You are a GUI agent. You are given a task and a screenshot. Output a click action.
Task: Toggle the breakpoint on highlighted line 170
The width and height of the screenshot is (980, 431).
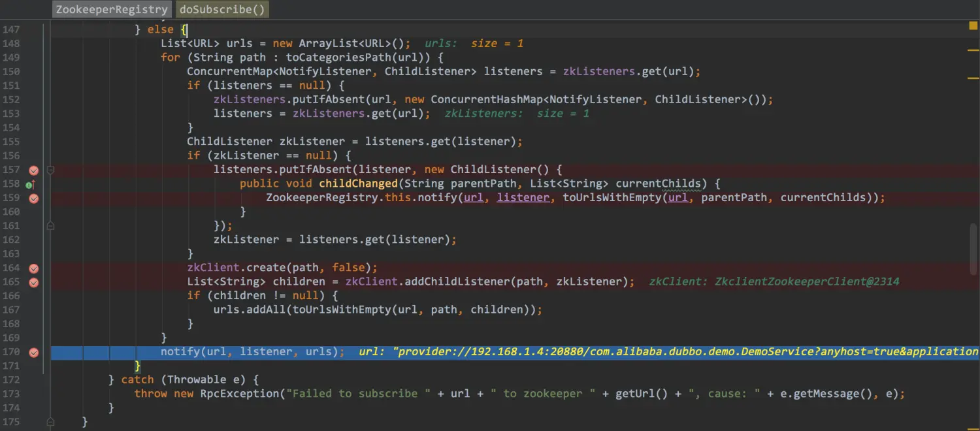pyautogui.click(x=34, y=353)
